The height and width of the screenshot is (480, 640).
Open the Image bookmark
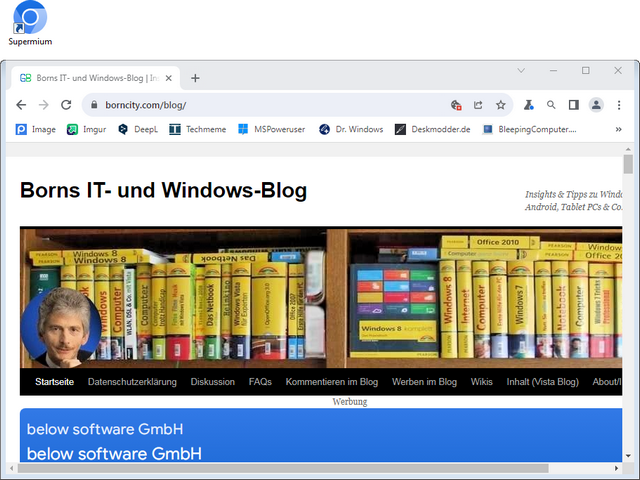pos(36,129)
